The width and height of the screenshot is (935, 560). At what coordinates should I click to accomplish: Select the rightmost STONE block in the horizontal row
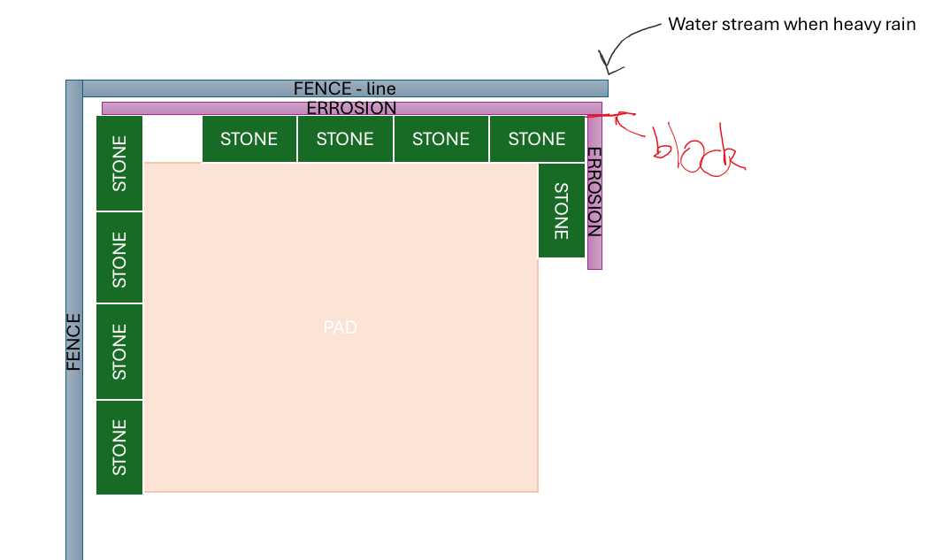click(537, 139)
